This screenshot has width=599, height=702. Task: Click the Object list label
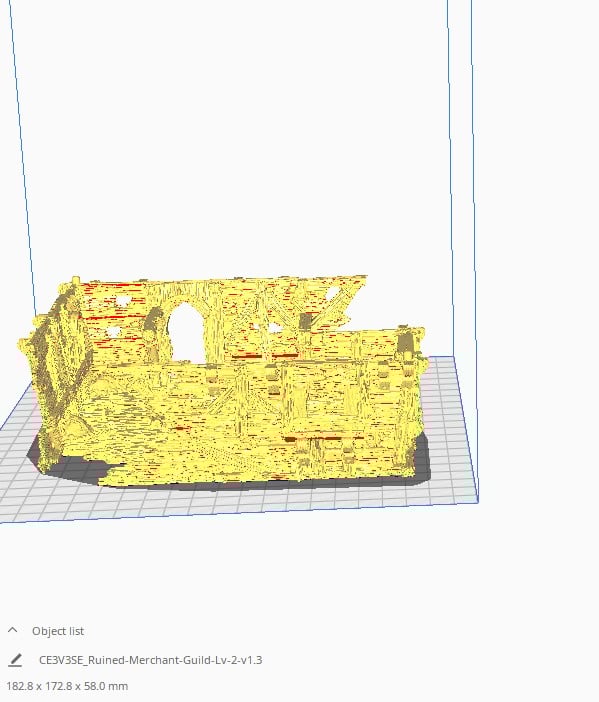(58, 631)
